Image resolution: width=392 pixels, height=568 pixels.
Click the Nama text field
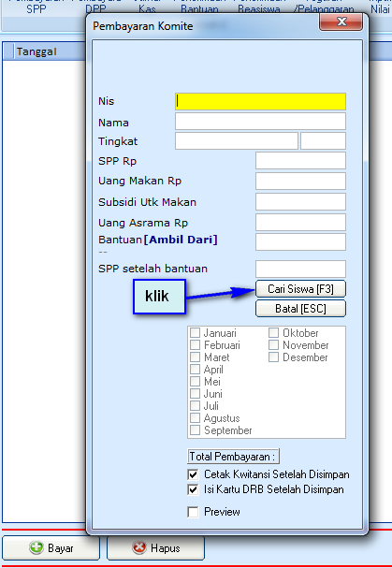coord(260,122)
